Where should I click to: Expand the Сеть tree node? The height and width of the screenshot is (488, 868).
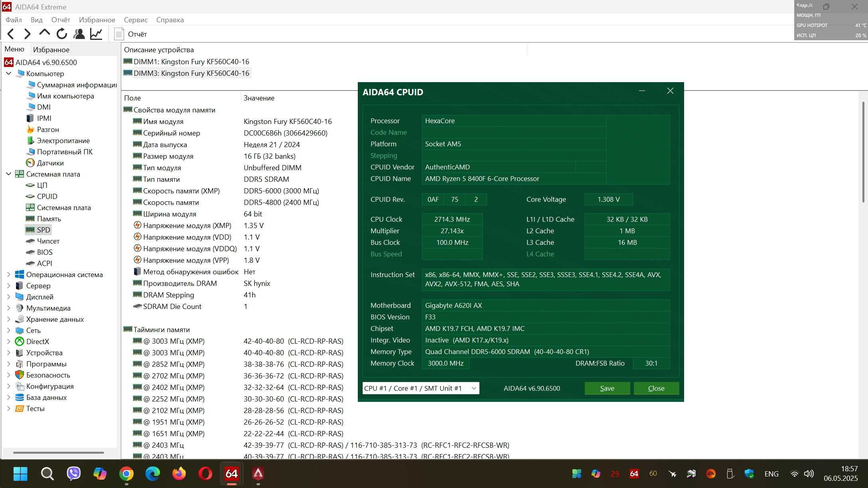pos(8,330)
